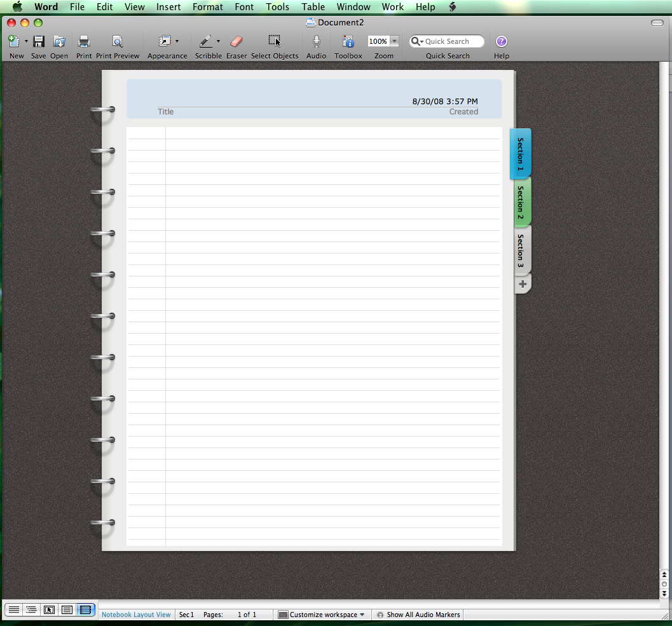Click the Document2 title proxy icon
The width and height of the screenshot is (672, 626).
click(x=311, y=22)
